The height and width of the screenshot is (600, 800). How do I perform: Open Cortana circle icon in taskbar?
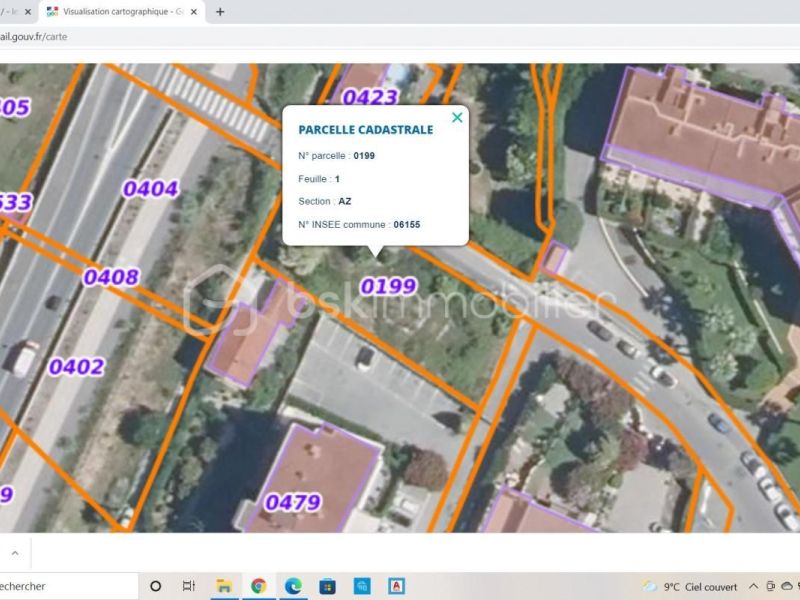156,586
